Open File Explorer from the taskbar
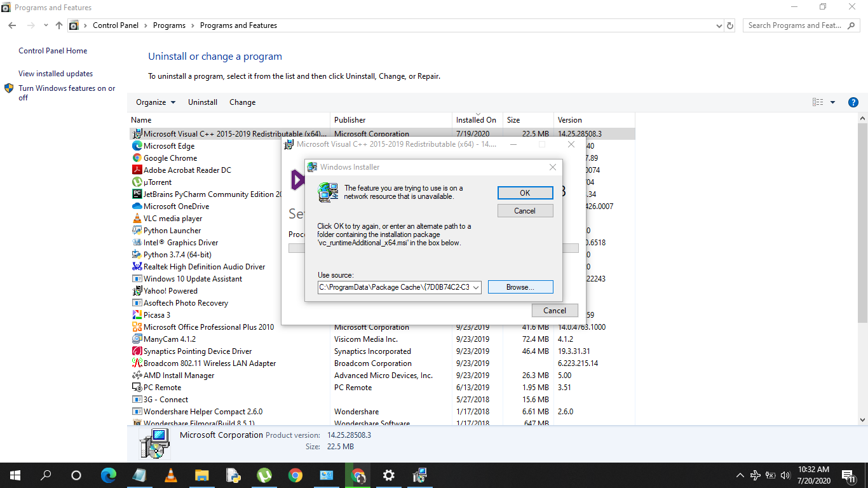 pyautogui.click(x=201, y=475)
